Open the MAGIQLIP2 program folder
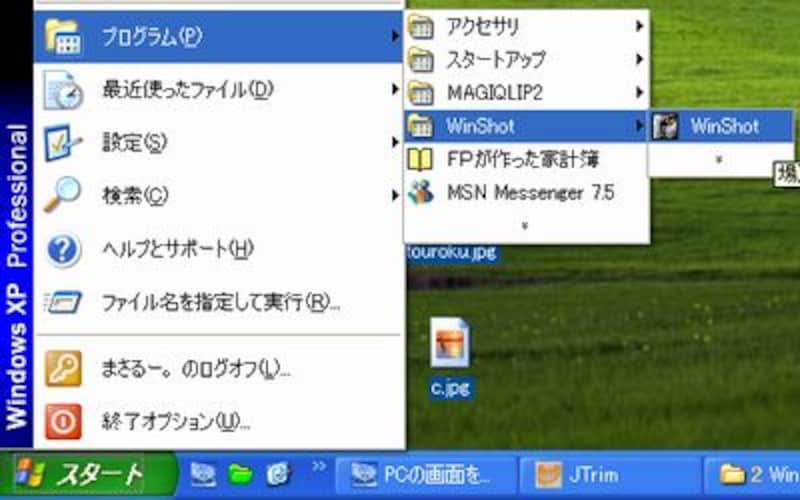Viewport: 800px width, 500px height. click(526, 93)
